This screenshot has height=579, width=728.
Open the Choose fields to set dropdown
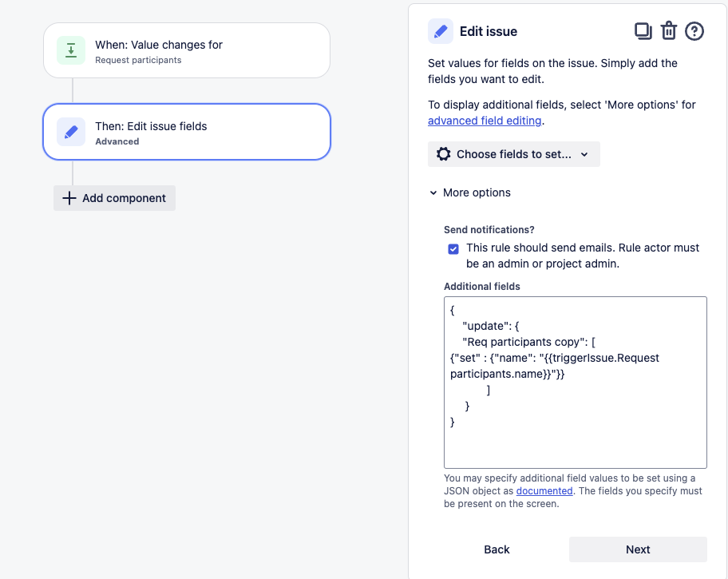tap(513, 154)
